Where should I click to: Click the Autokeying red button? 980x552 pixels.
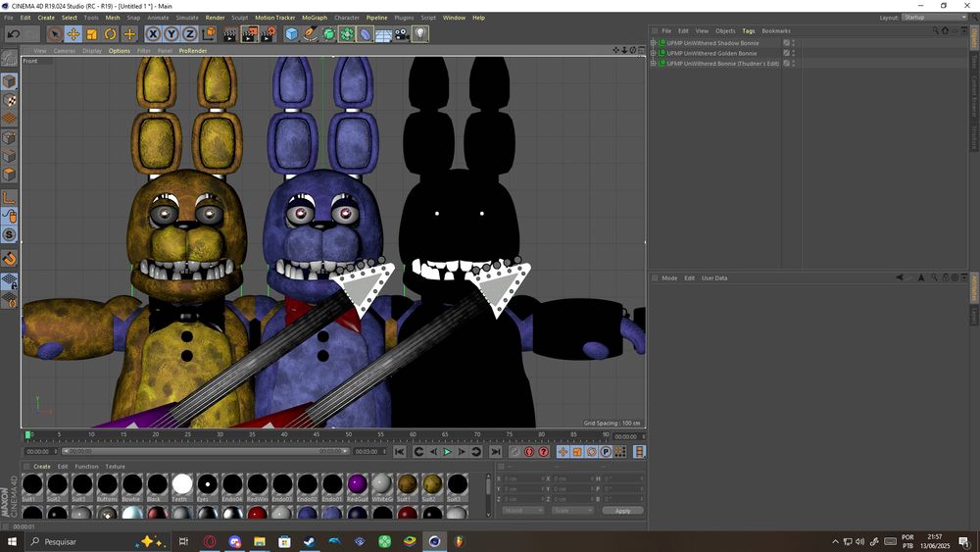(x=529, y=451)
